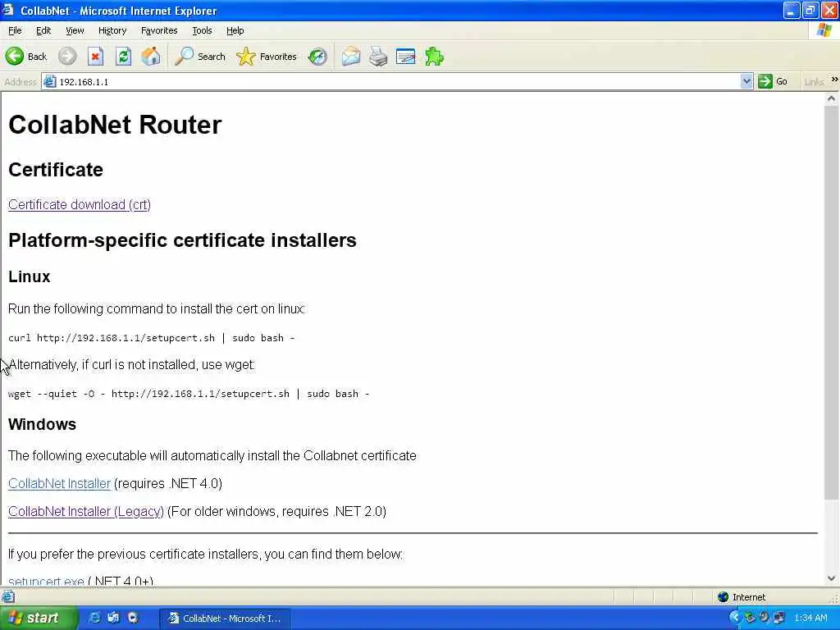Open Search with the magnifier icon
This screenshot has width=840, height=630.
[x=185, y=57]
